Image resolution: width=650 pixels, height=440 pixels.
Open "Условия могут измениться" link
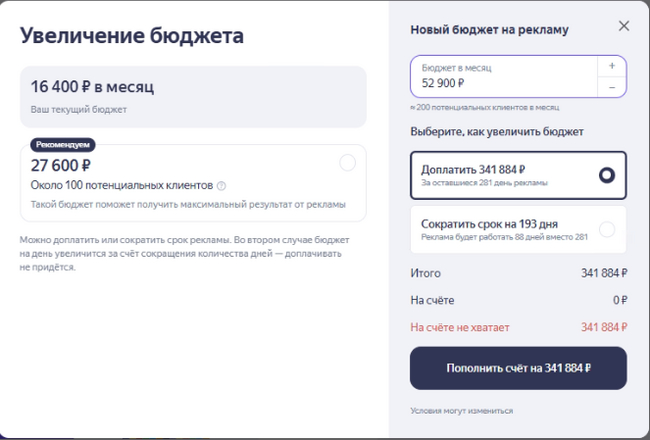(x=461, y=410)
